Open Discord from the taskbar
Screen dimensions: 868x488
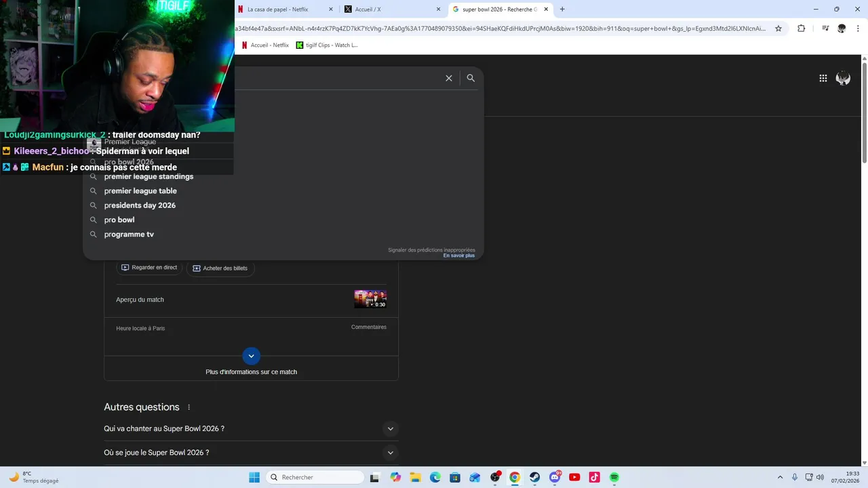(555, 477)
